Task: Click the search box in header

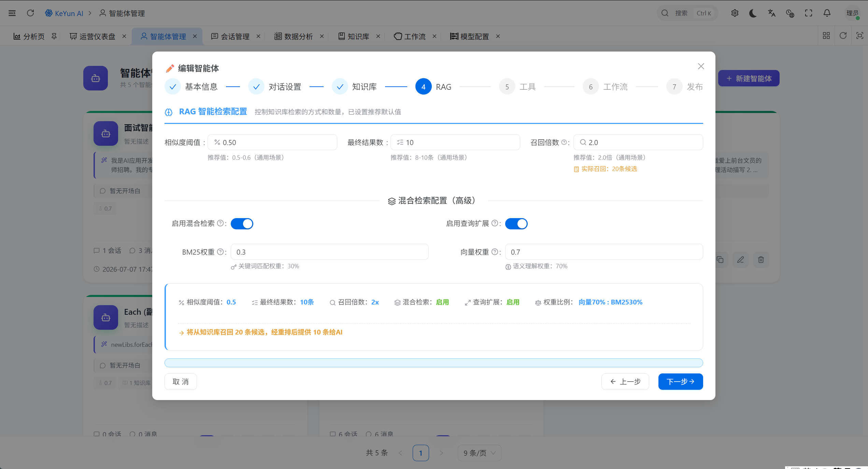Action: click(687, 13)
